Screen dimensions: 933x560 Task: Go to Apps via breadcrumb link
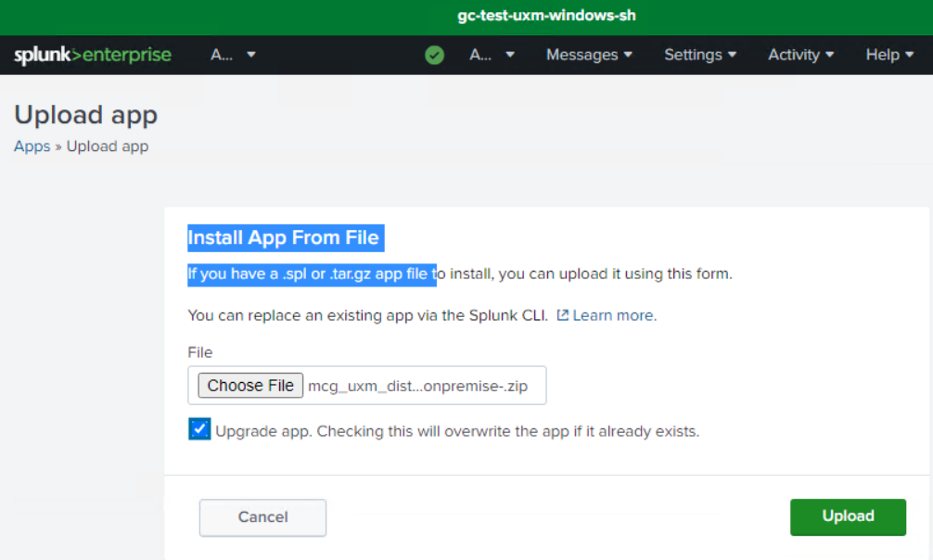pos(32,146)
